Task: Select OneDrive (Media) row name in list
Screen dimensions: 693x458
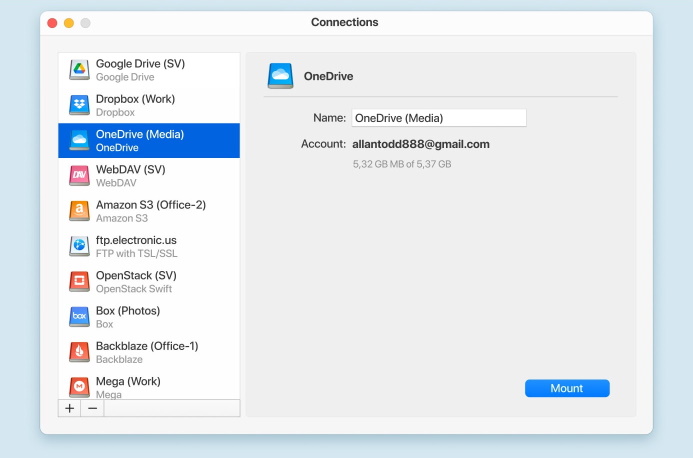Action: click(140, 134)
